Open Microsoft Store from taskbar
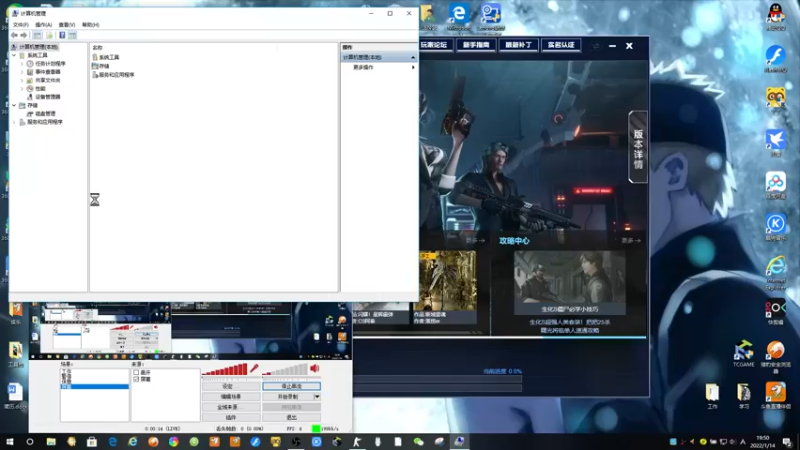The height and width of the screenshot is (450, 800). pyautogui.click(x=92, y=442)
